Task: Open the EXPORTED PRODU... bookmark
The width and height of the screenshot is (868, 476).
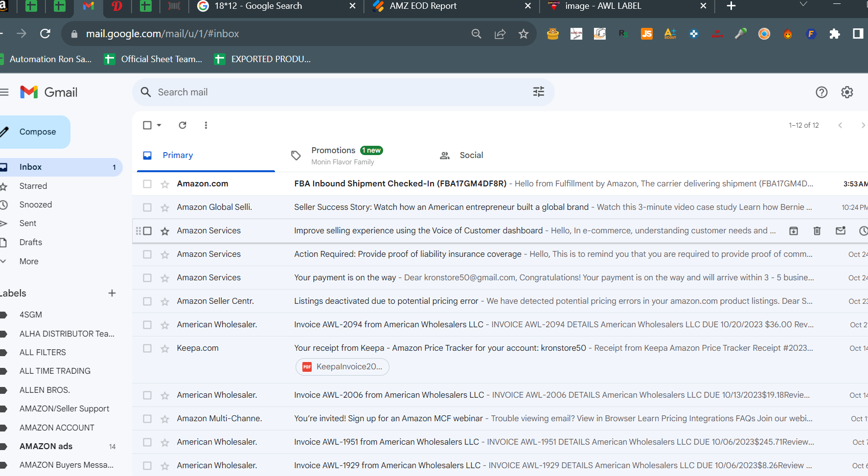Action: [263, 59]
